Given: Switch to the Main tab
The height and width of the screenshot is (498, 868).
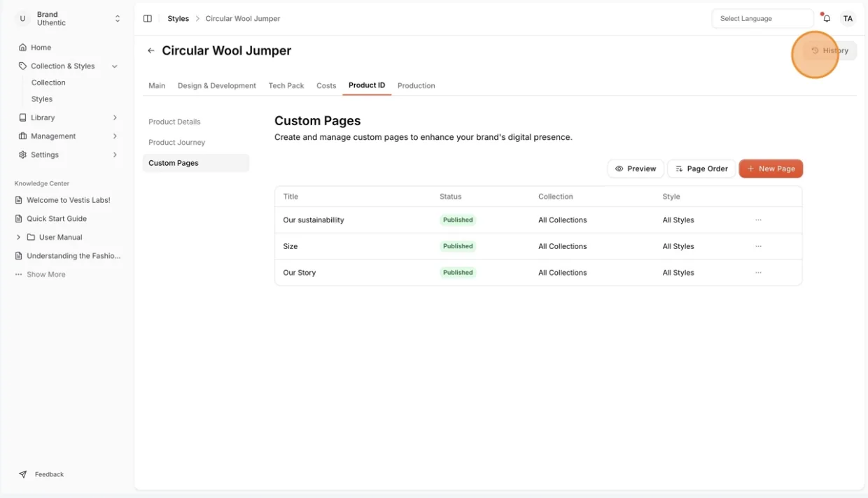Looking at the screenshot, I should point(157,85).
